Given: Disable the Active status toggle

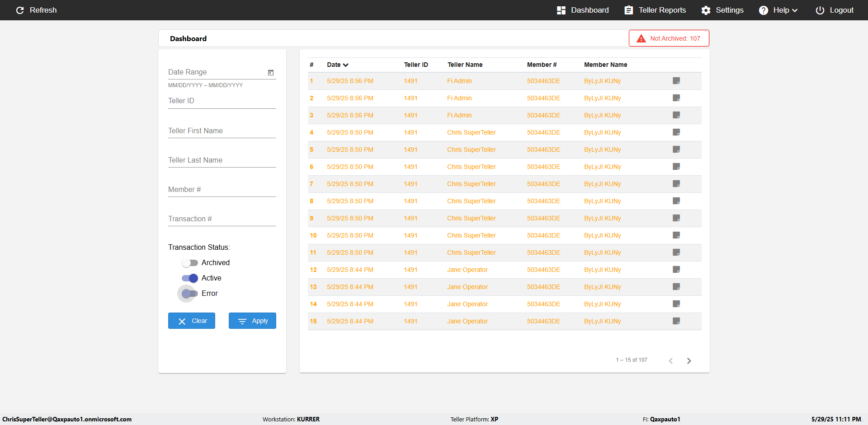Looking at the screenshot, I should [190, 278].
